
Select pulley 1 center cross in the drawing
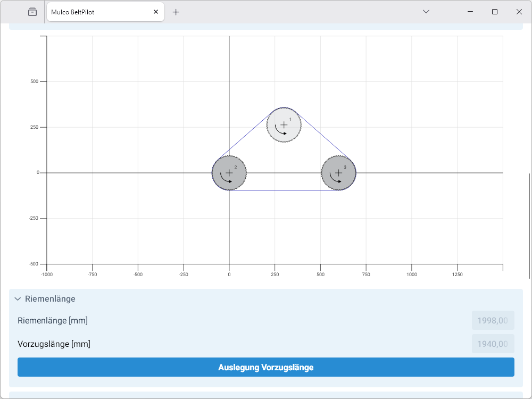[x=284, y=124]
